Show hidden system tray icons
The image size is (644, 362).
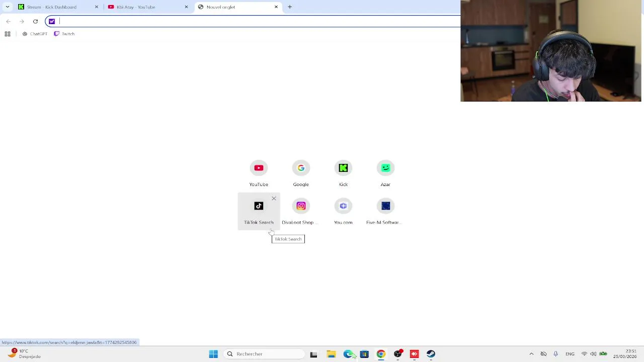[x=531, y=354]
